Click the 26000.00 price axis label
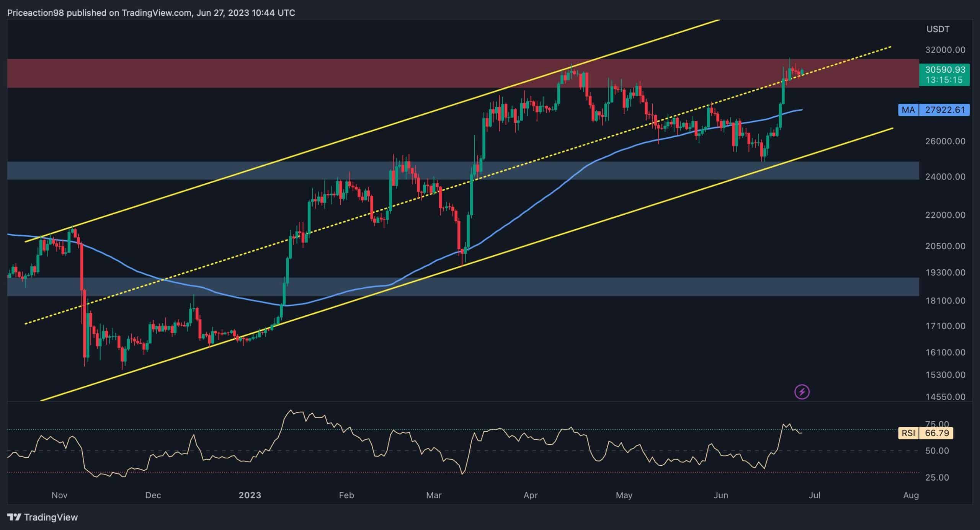This screenshot has width=980, height=530. point(945,141)
